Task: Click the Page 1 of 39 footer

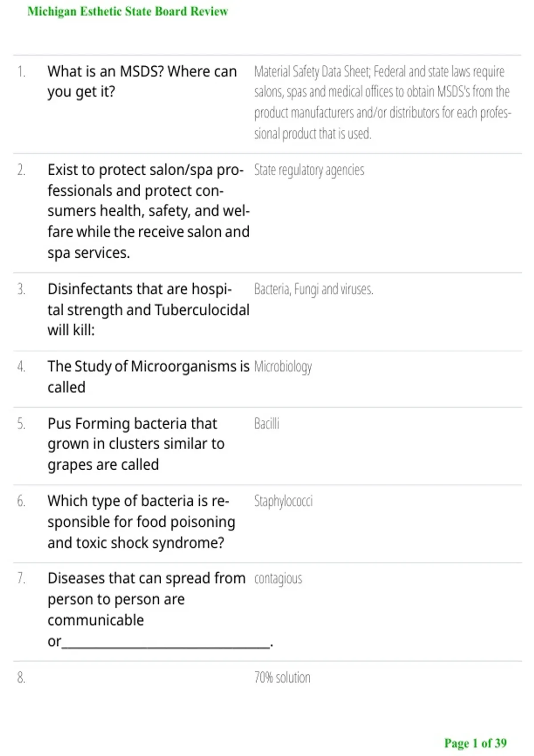Action: pyautogui.click(x=475, y=743)
